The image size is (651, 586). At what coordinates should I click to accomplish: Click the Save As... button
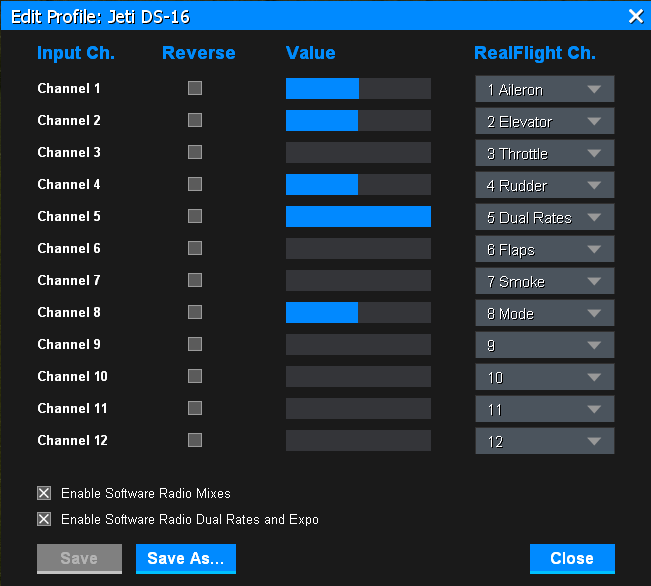coord(186,559)
